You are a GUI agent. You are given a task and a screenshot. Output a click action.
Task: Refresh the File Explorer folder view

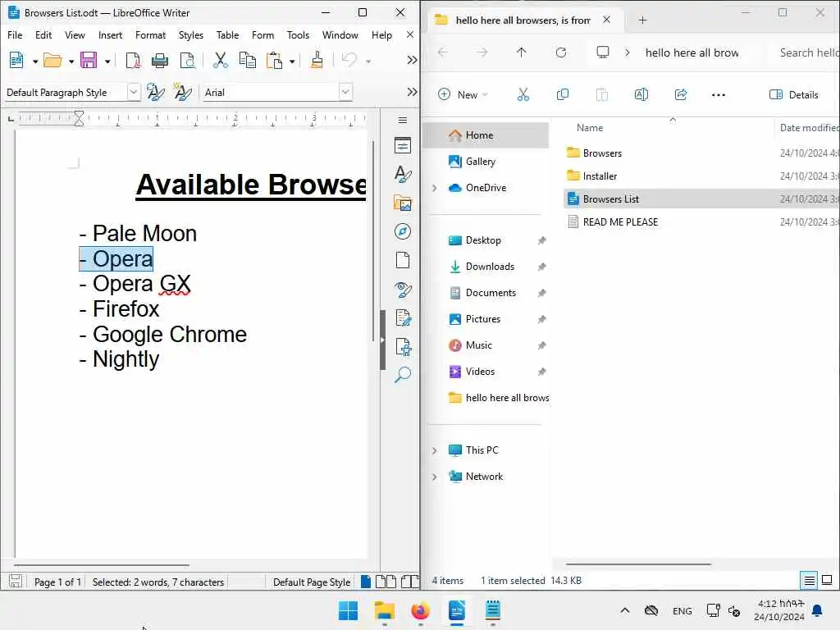point(561,52)
